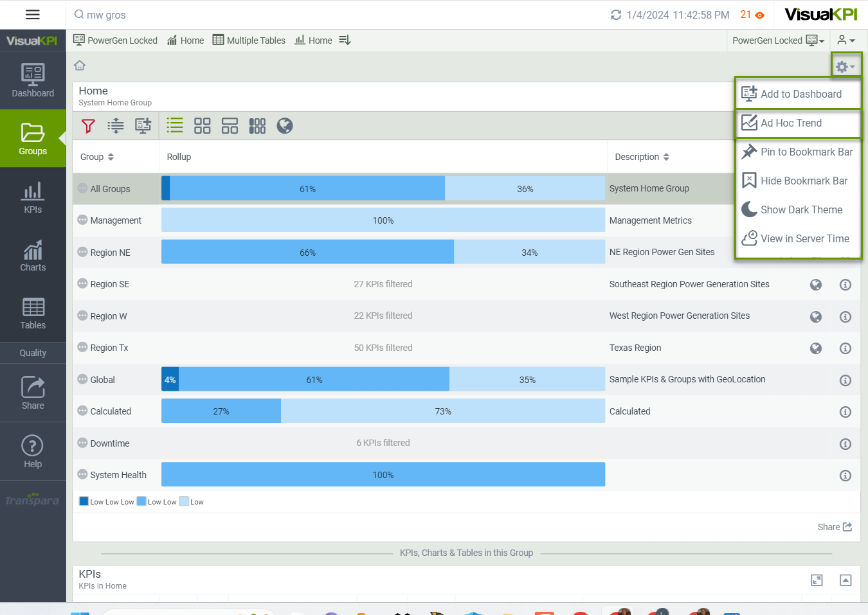Click the refresh icon beside the timestamp
Screen dimensions: 868x615
(x=615, y=15)
